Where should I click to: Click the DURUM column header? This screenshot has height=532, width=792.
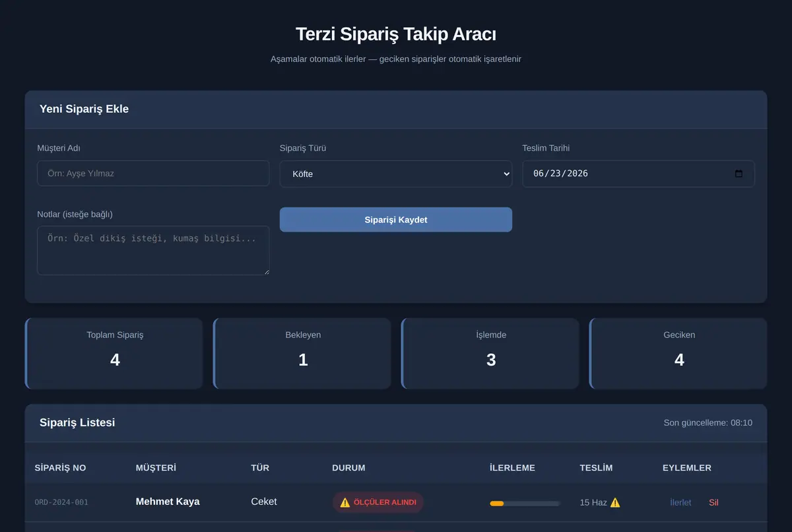tap(348, 467)
